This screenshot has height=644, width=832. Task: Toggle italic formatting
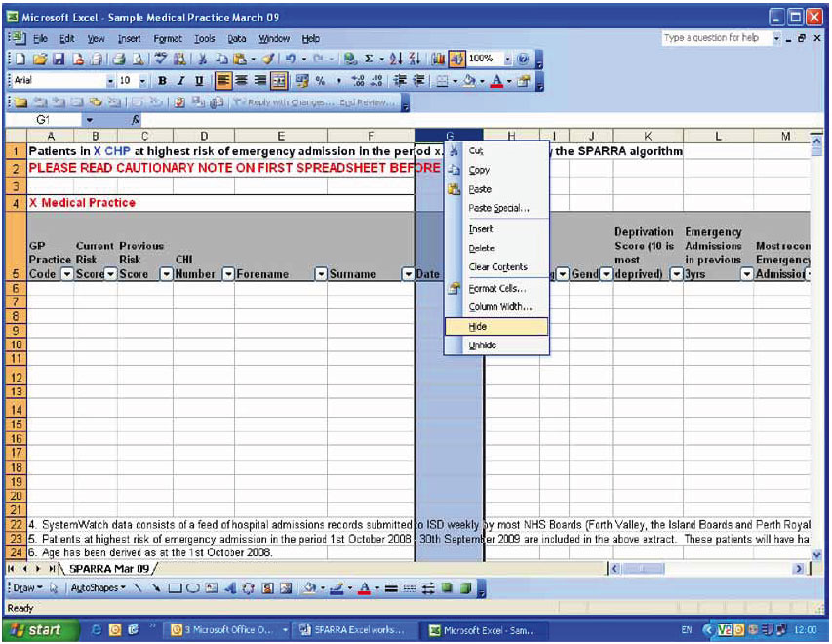(x=181, y=81)
